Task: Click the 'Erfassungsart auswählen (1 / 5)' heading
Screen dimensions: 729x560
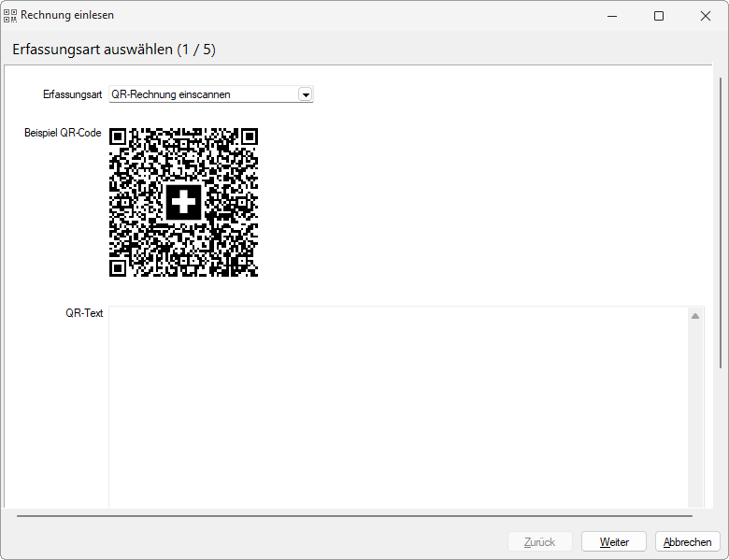Action: pyautogui.click(x=114, y=50)
